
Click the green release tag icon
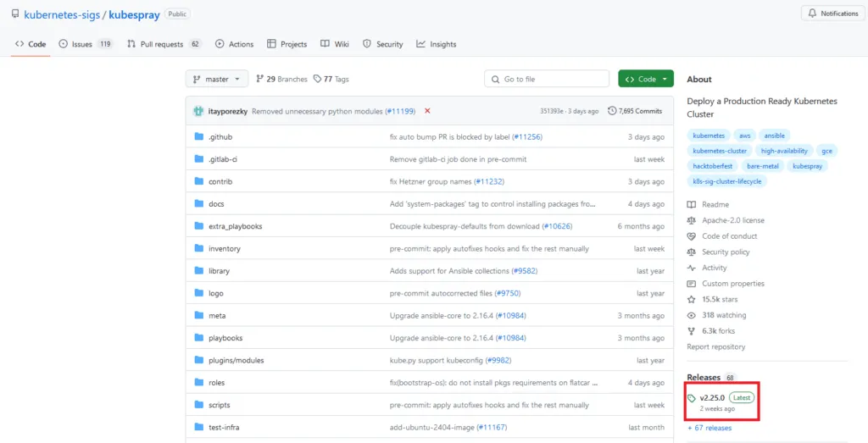[692, 398]
